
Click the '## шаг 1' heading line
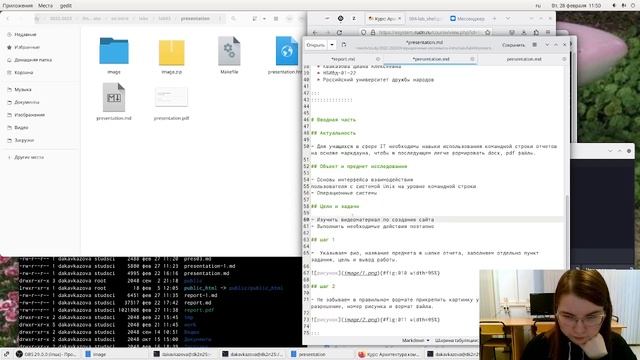[322, 240]
